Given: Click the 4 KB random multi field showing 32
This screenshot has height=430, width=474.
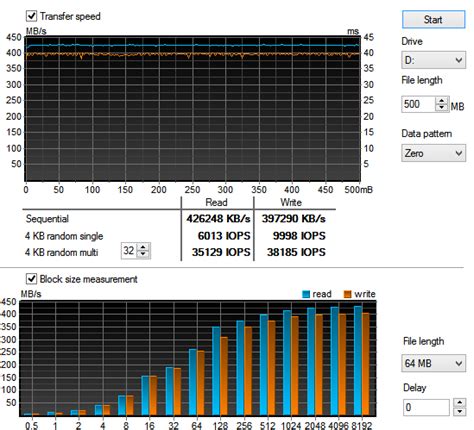Looking at the screenshot, I should click(x=129, y=251).
